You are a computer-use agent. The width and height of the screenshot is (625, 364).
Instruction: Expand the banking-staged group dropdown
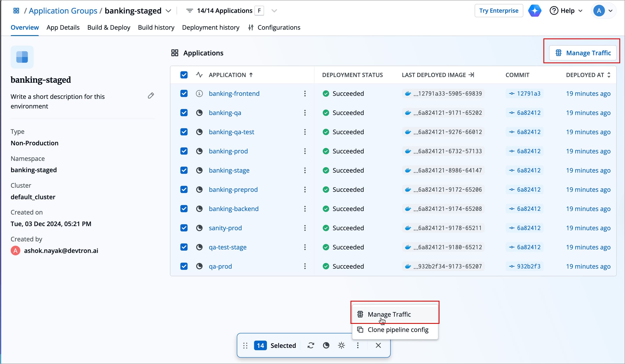click(x=168, y=11)
